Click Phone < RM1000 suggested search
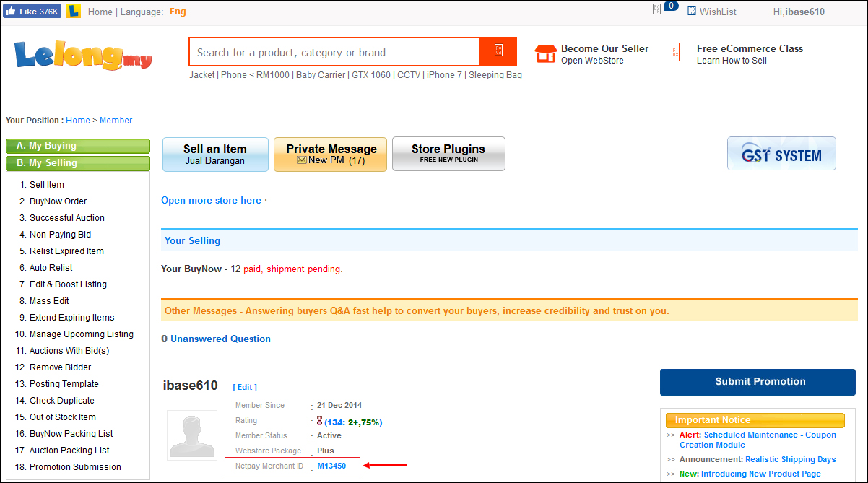The width and height of the screenshot is (868, 483). (x=255, y=75)
